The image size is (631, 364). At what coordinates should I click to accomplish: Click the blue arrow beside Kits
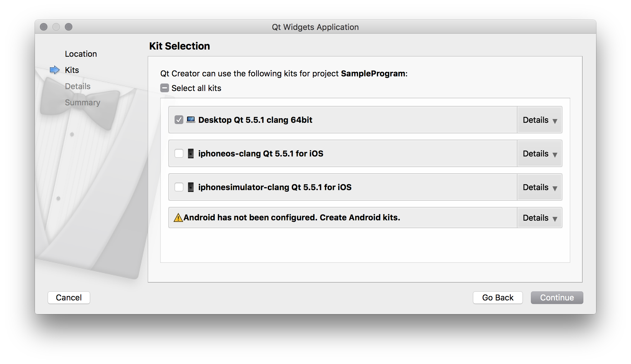pyautogui.click(x=55, y=70)
